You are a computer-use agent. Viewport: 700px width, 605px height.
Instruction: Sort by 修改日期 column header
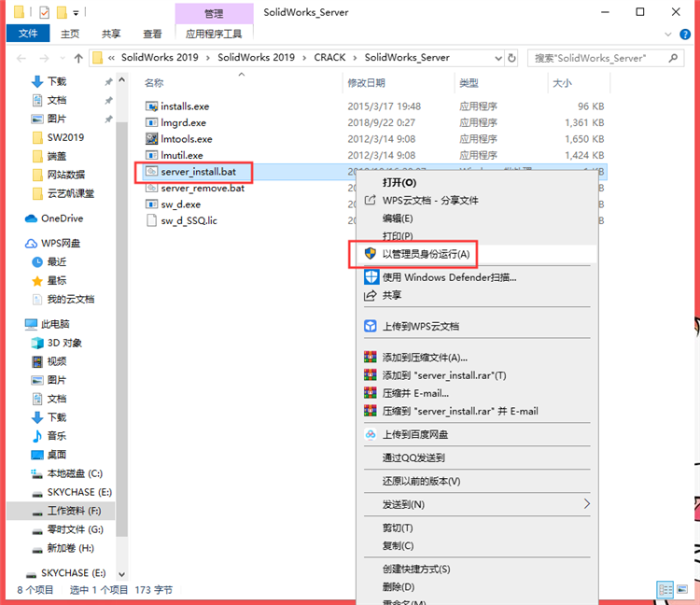[366, 83]
